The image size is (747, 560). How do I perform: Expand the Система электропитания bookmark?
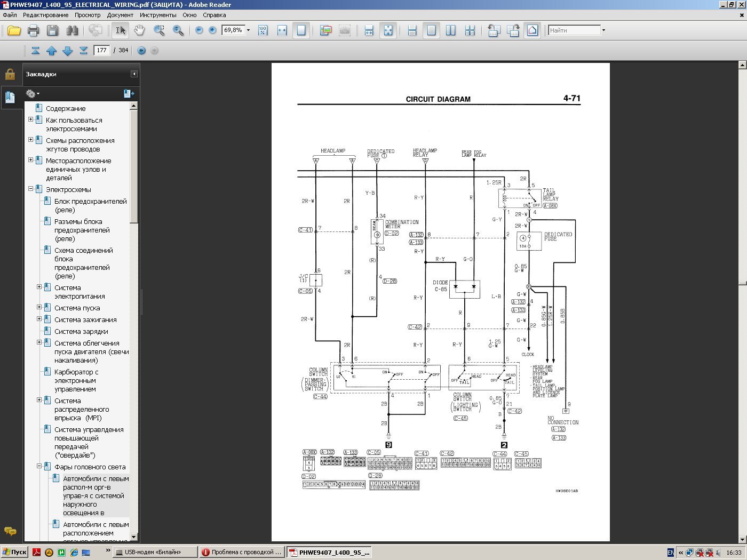click(39, 287)
